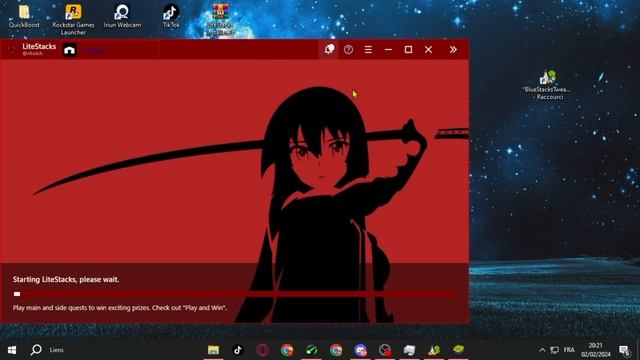640x360 pixels.
Task: Open TikTok from the taskbar
Action: (238, 350)
